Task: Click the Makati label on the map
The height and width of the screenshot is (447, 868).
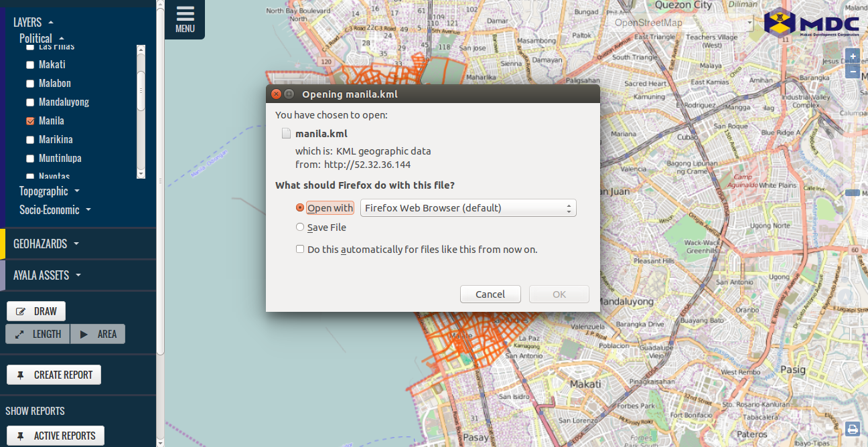Action: click(x=585, y=383)
